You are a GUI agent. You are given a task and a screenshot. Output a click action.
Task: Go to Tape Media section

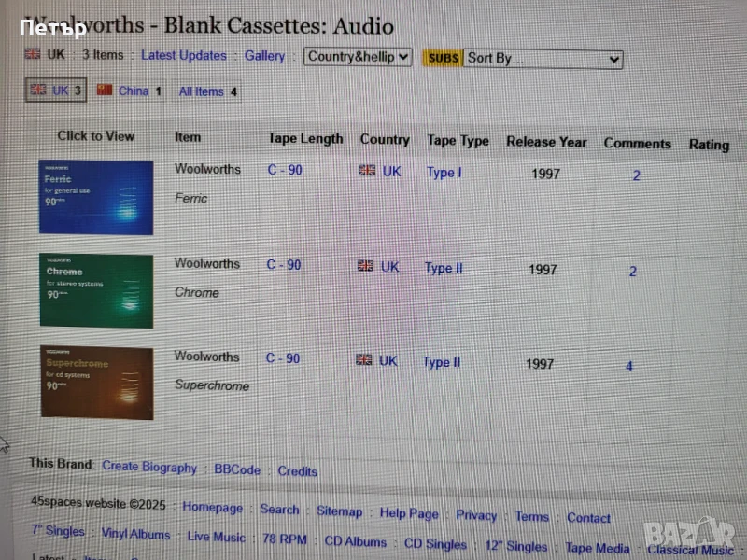click(x=598, y=548)
